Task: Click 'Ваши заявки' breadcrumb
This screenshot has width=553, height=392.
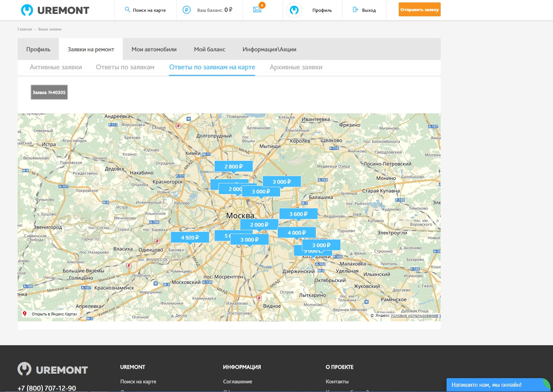Action: 50,29
